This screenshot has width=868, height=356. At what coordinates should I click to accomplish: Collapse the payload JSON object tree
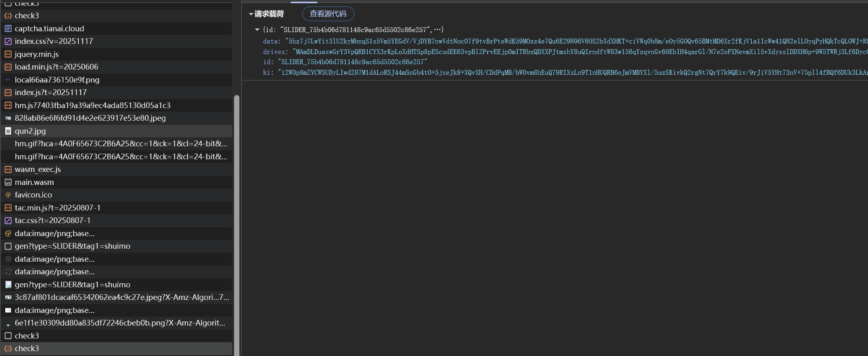(257, 30)
